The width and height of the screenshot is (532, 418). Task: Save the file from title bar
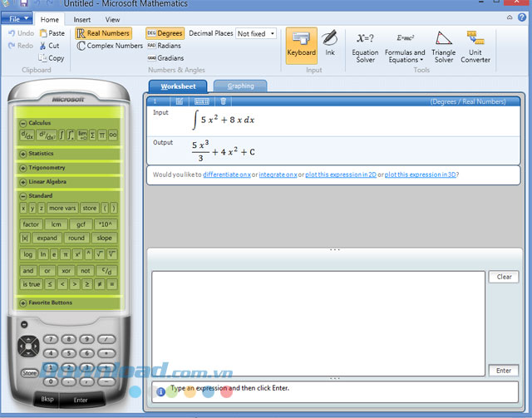(x=23, y=3)
